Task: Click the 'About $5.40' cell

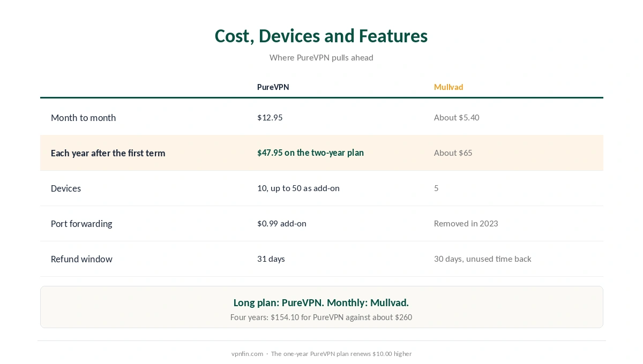Action: [x=457, y=117]
